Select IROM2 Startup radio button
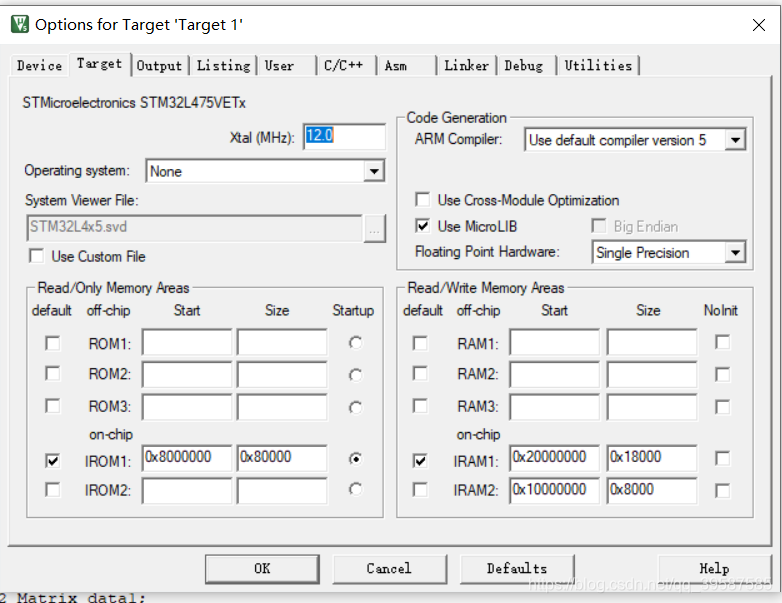 (x=355, y=489)
